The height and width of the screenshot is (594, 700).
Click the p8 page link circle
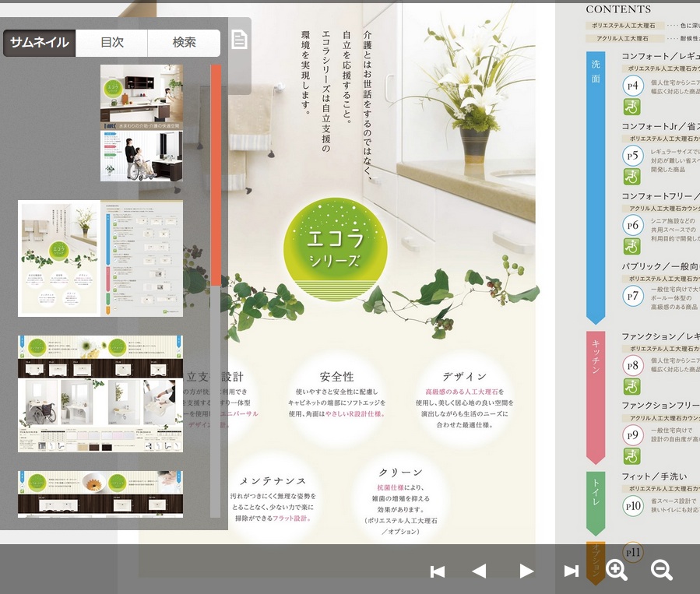[633, 365]
